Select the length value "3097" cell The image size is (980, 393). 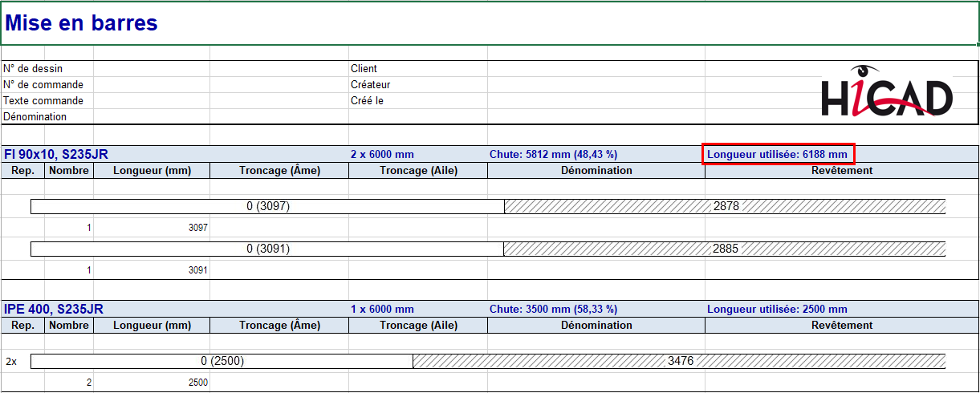(x=152, y=228)
